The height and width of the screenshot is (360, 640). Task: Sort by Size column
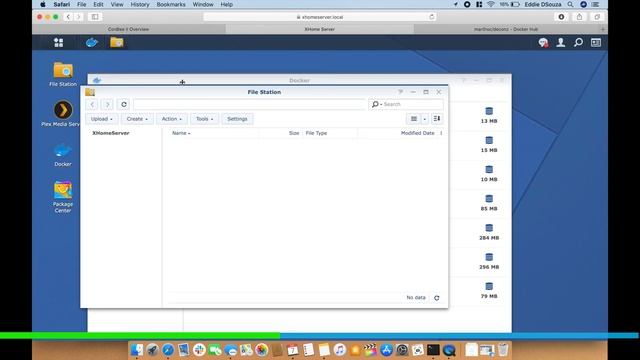tap(294, 133)
